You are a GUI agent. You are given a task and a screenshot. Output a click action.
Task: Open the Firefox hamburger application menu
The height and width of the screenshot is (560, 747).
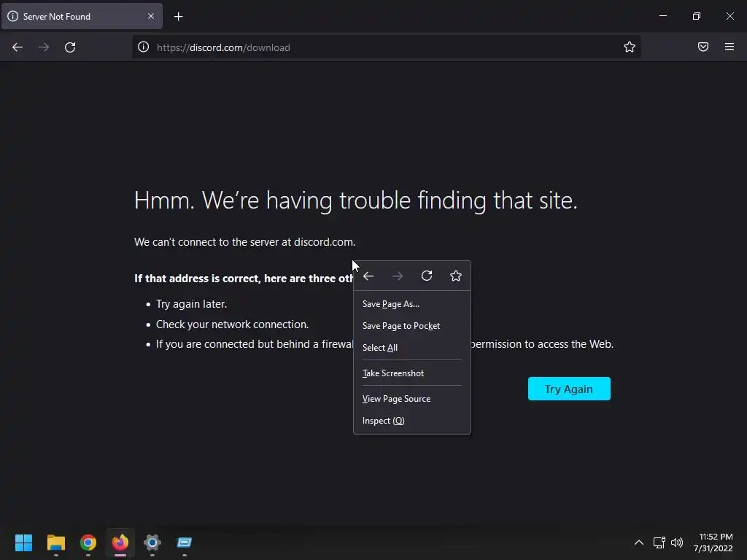(x=729, y=47)
